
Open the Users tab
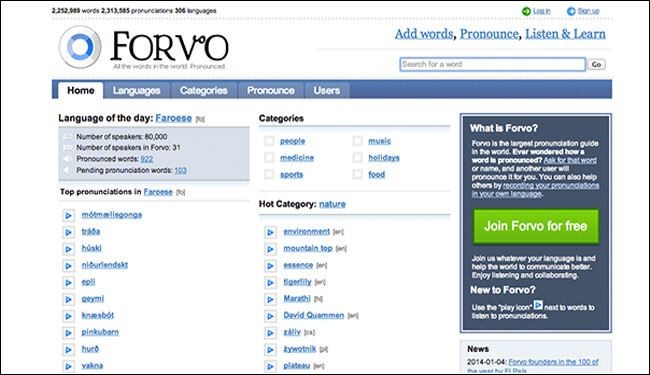(327, 90)
